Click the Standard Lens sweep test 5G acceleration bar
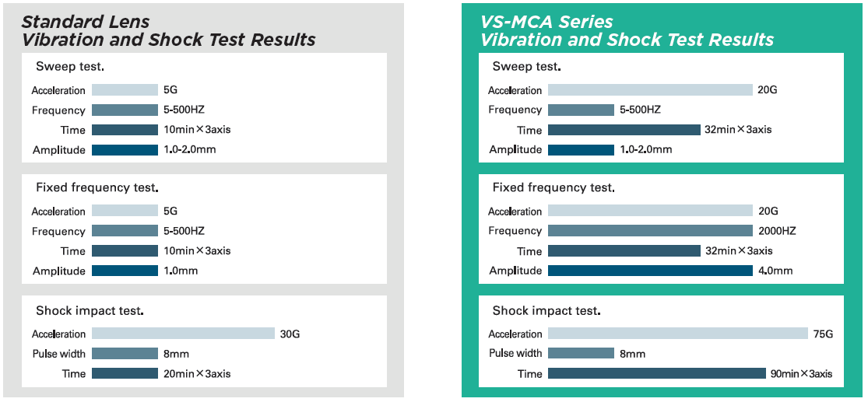The image size is (868, 402). [125, 90]
